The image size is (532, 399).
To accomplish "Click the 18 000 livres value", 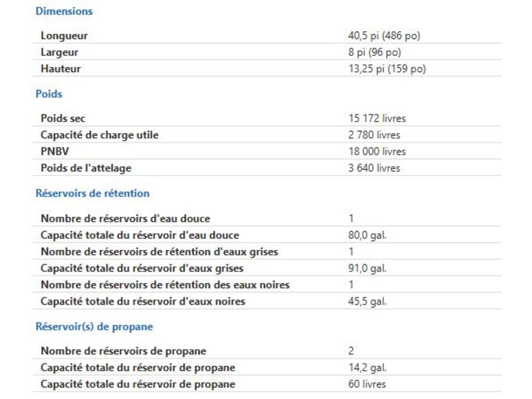I will [377, 152].
